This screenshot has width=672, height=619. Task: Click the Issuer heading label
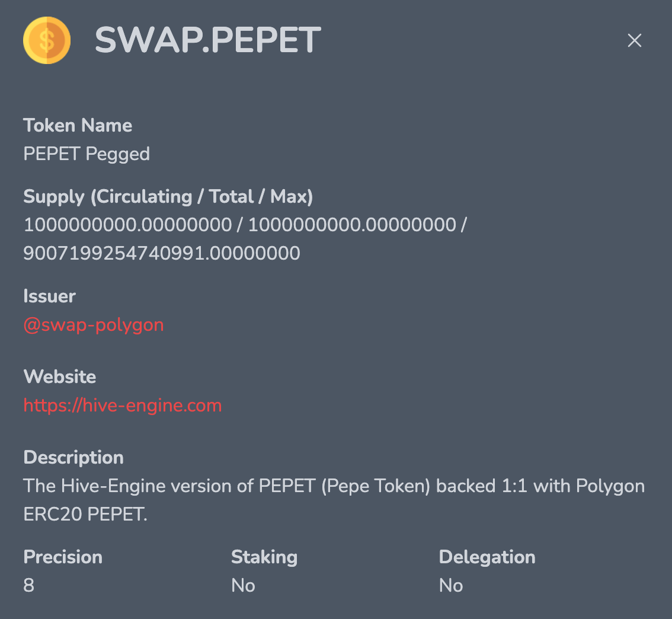[x=49, y=296]
